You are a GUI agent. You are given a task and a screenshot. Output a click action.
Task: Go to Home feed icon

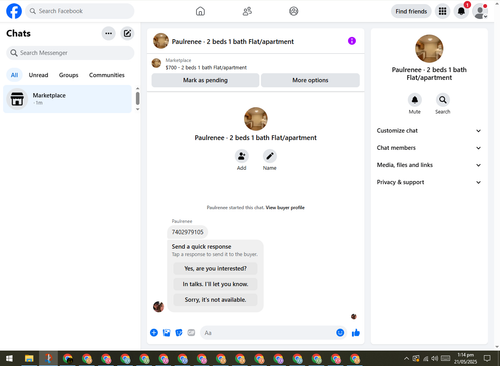coord(200,11)
